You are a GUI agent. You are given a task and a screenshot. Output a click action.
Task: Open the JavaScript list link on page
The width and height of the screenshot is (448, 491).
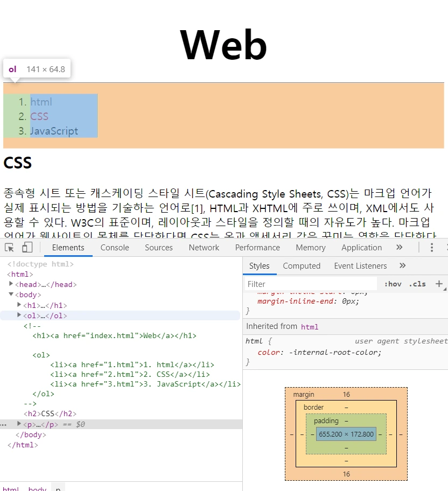[54, 131]
